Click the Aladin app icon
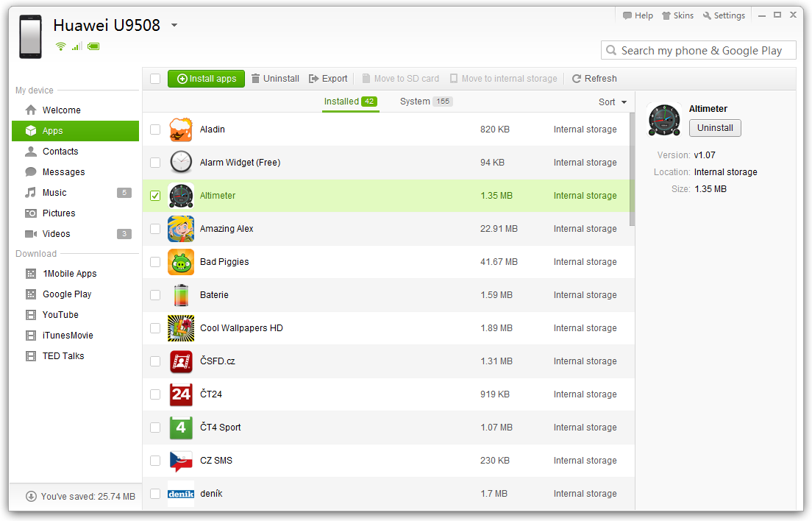The image size is (812, 521). tap(181, 130)
